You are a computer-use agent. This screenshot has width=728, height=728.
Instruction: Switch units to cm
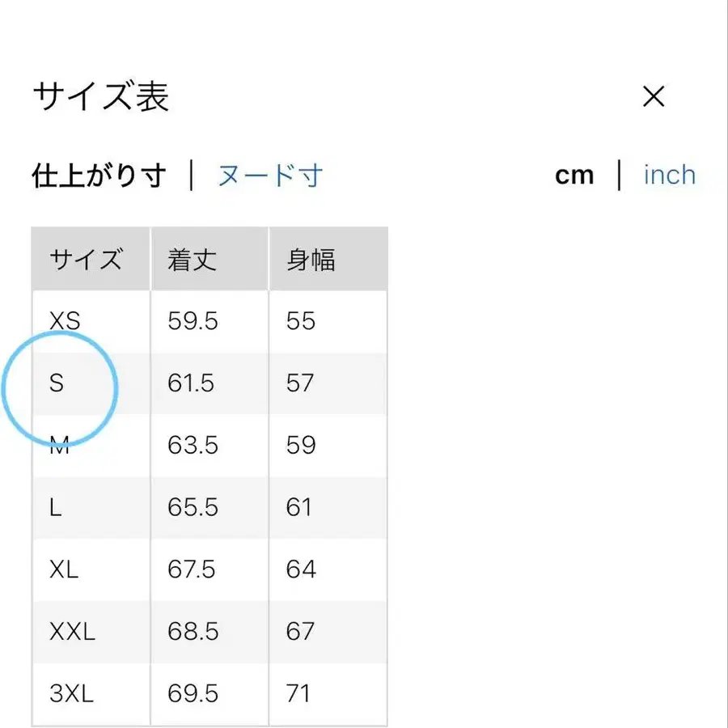click(x=574, y=175)
